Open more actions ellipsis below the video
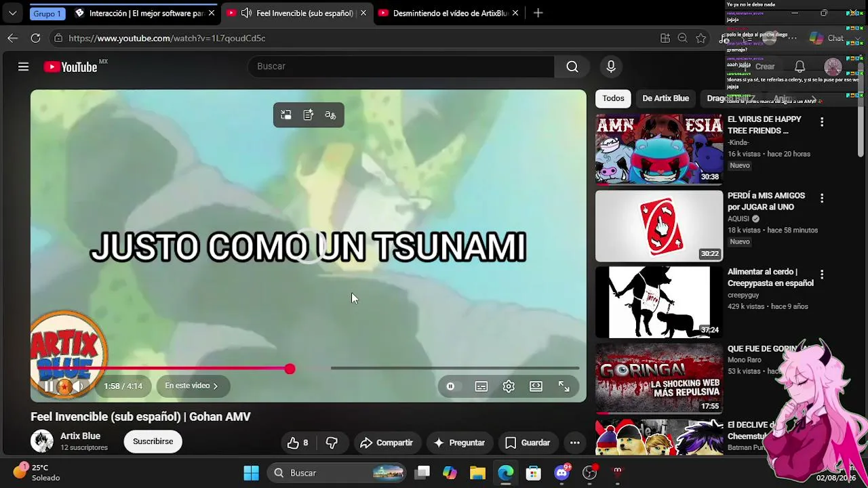 (574, 443)
